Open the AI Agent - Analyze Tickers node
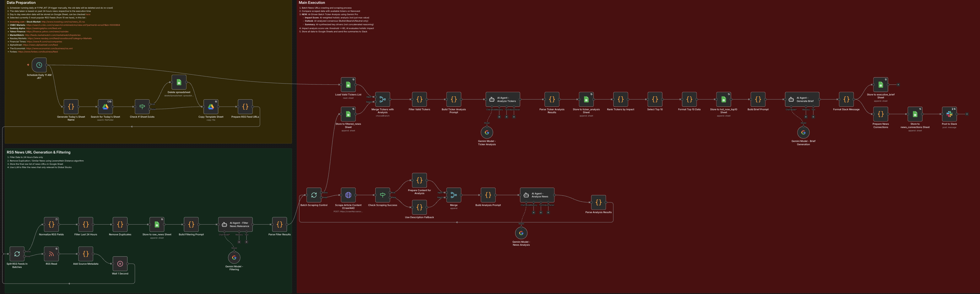The width and height of the screenshot is (980, 294). 502,99
